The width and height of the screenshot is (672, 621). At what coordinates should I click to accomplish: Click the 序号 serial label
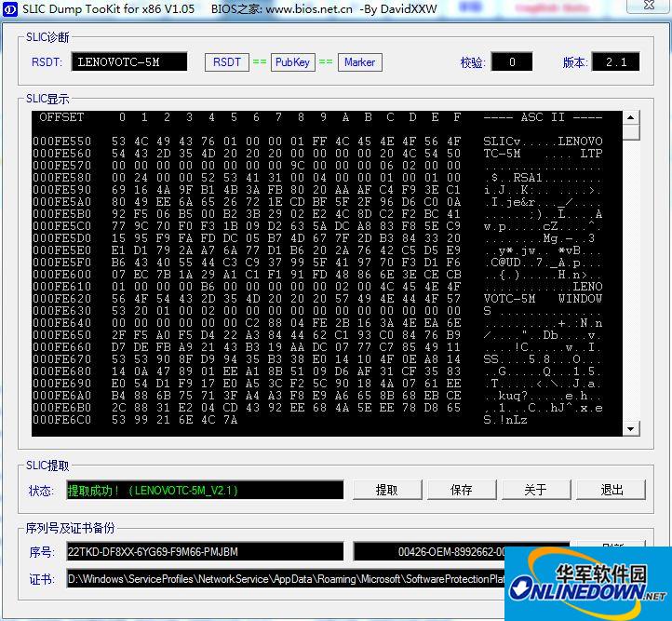(x=42, y=552)
